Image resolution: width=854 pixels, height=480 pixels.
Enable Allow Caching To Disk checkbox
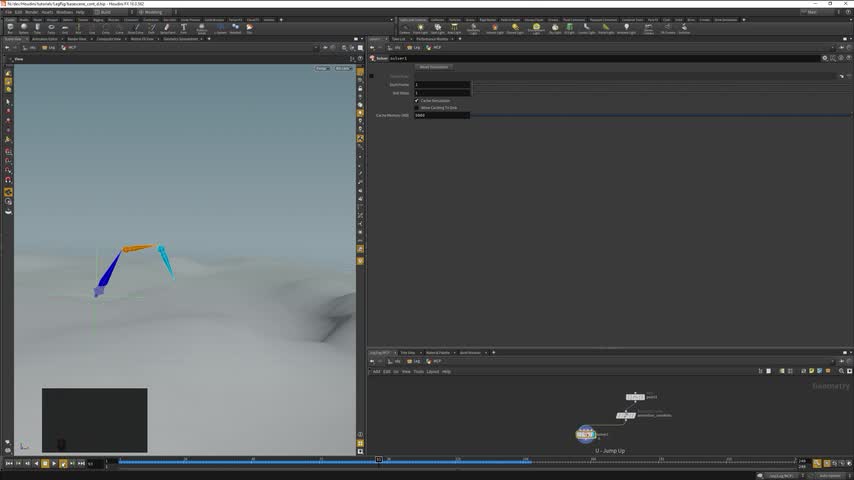click(x=417, y=107)
